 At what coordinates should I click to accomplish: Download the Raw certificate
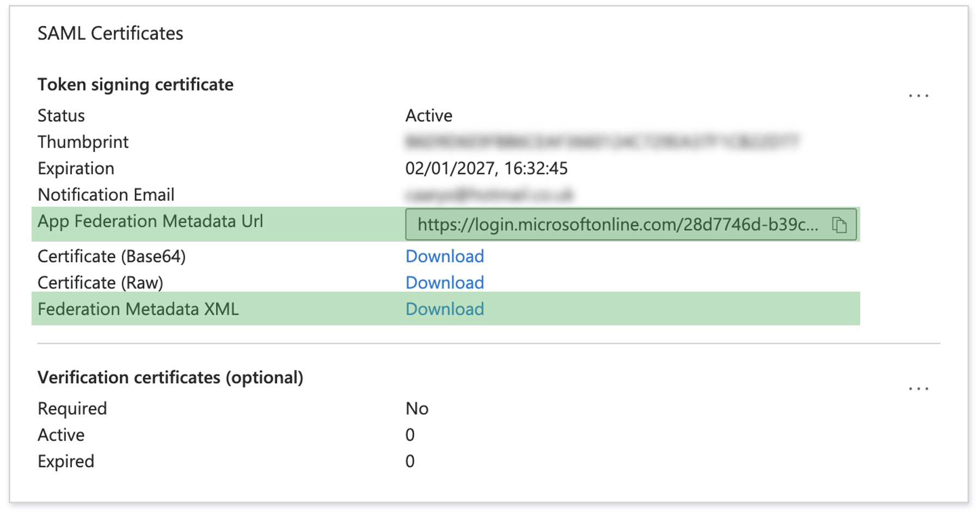point(444,282)
